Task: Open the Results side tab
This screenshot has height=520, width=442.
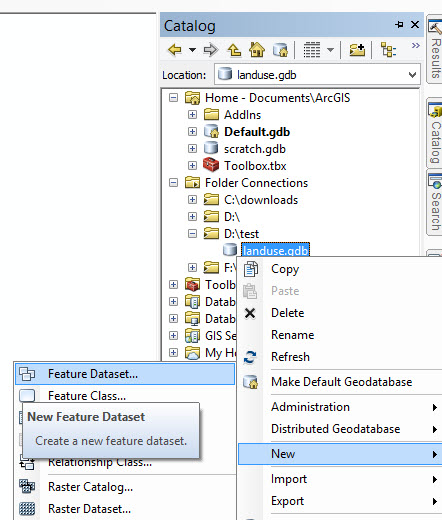Action: click(x=435, y=50)
